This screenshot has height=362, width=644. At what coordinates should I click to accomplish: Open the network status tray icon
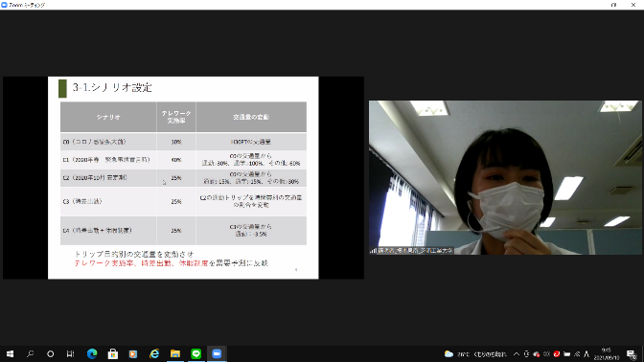577,353
